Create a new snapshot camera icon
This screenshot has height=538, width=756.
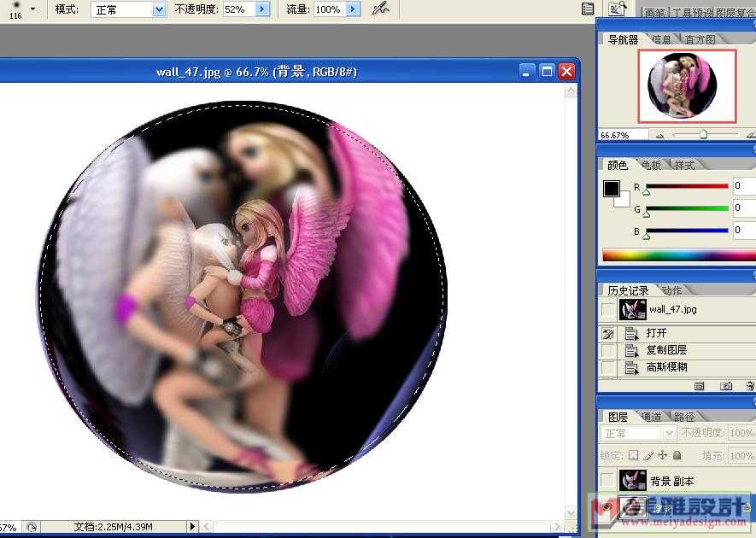point(725,386)
